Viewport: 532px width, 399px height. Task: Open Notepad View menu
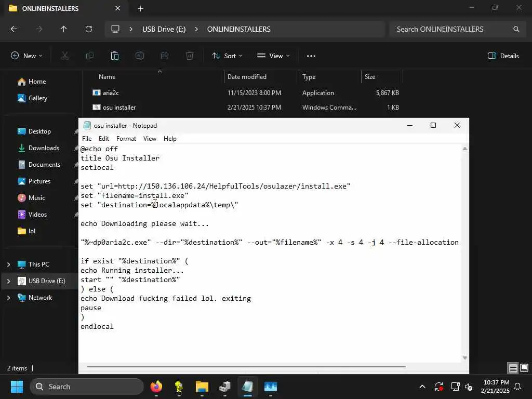(x=150, y=138)
